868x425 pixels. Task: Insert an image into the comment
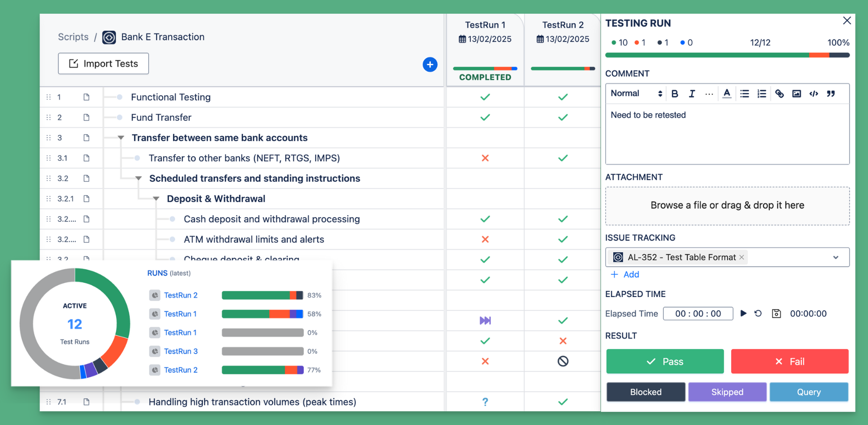click(x=797, y=93)
